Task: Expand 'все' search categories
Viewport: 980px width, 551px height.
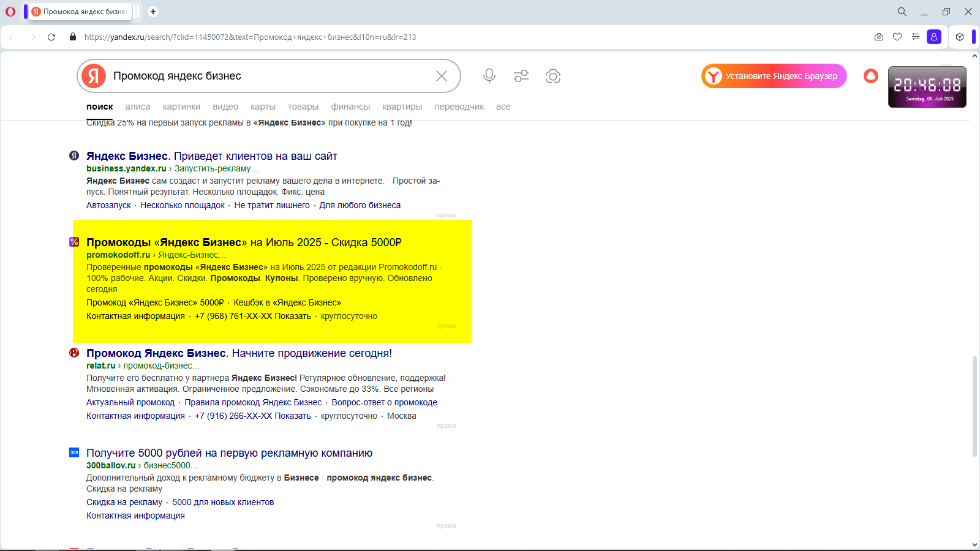Action: pyautogui.click(x=503, y=107)
